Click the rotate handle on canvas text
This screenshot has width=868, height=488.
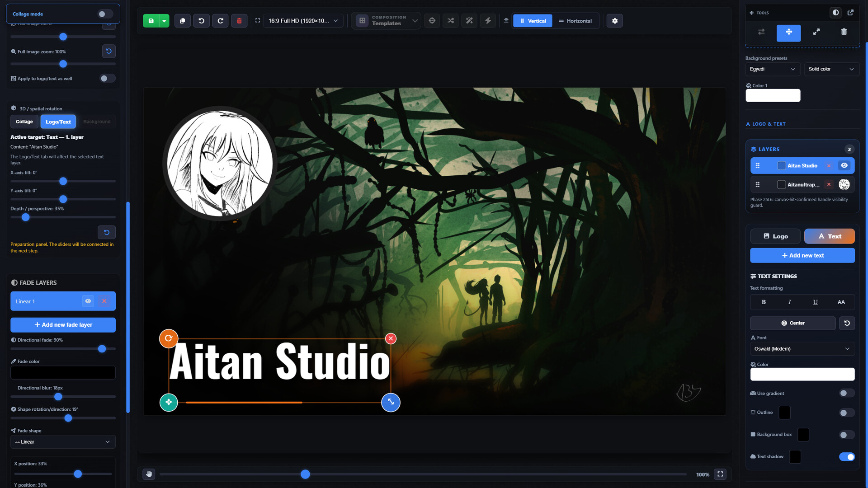(169, 338)
